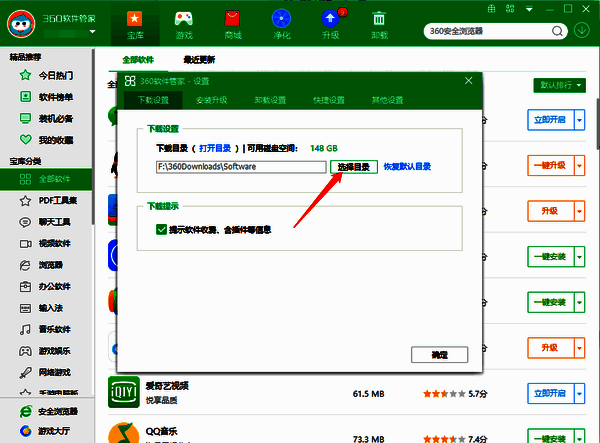Click the download directory path field

tap(241, 167)
